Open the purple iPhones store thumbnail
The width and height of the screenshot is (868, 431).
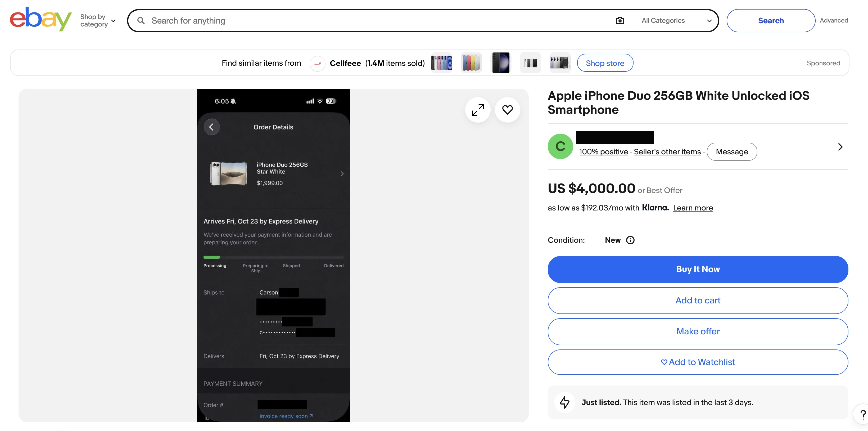tap(441, 63)
